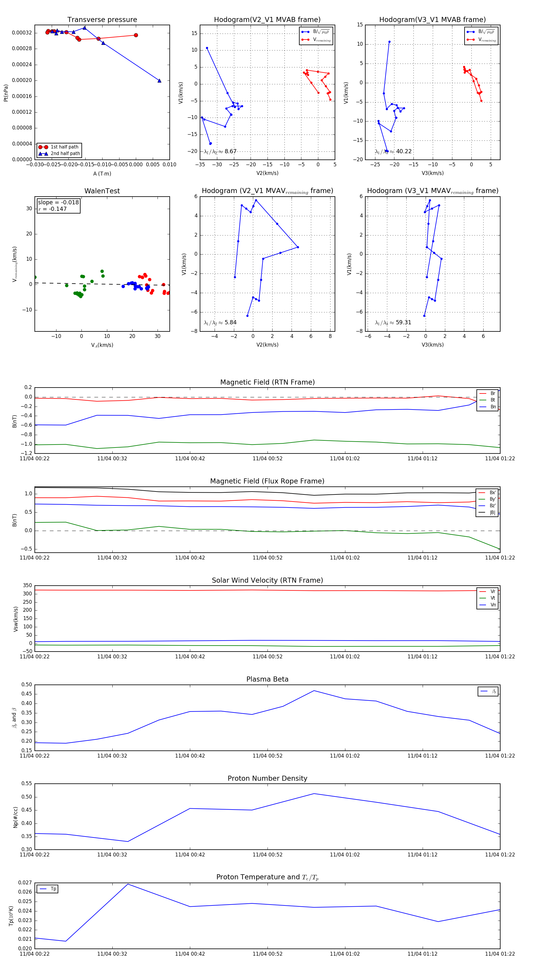Screen dimensions: 535x980
Task: Click the 'Hodogram (V3_V1 MVAV remaining frame)' title
Action: click(x=432, y=191)
